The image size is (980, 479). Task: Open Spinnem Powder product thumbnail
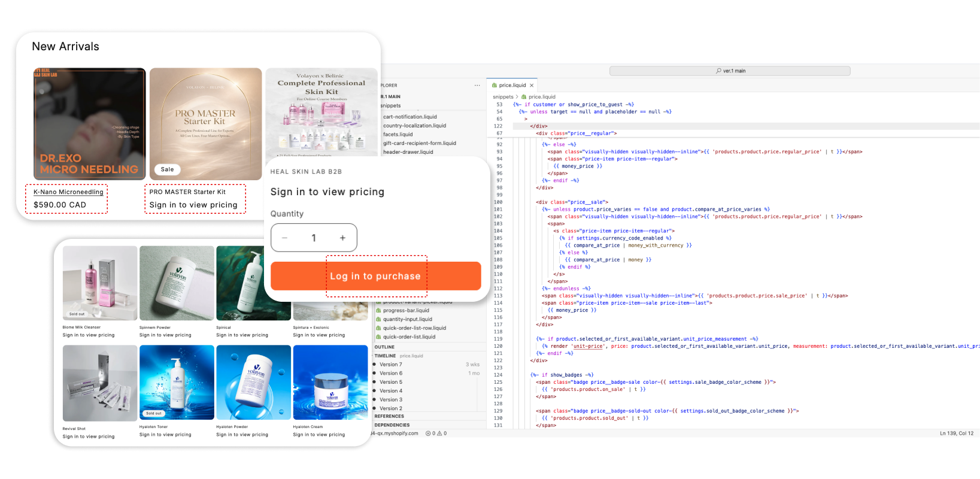point(177,283)
